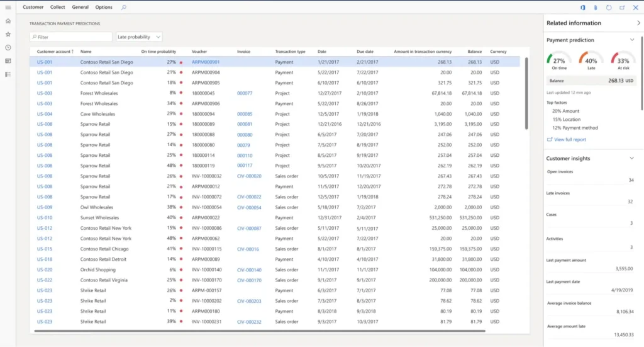Open the Late probability dropdown
The image size is (644, 347).
point(139,37)
